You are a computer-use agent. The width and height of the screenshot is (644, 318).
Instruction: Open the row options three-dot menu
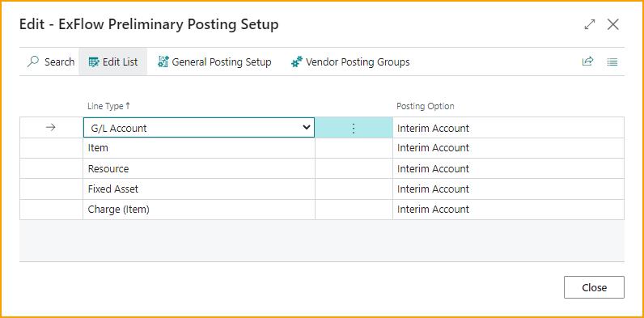pos(354,128)
